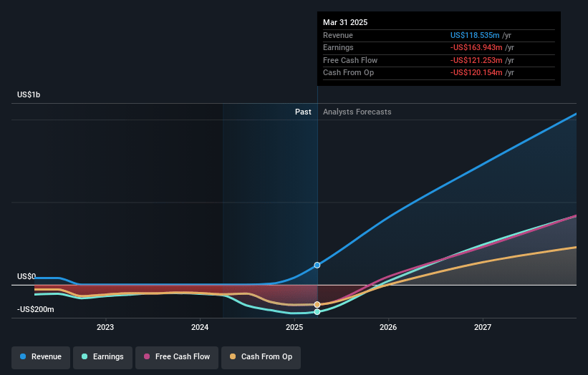The height and width of the screenshot is (375, 588).
Task: Click the Analysts Forecasts label
Action: coord(357,112)
